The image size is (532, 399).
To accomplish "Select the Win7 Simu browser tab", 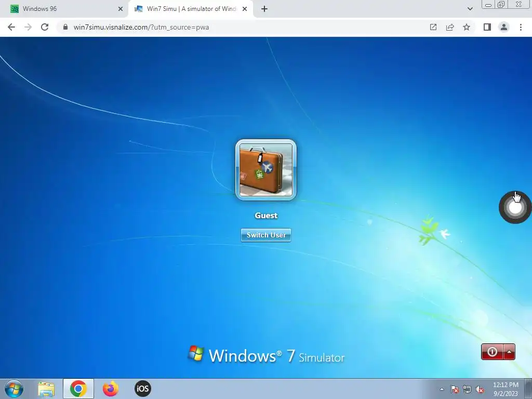I will 191,9.
